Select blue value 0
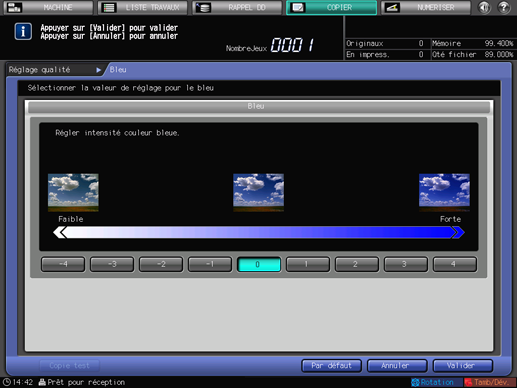This screenshot has width=517, height=388. coord(259,264)
